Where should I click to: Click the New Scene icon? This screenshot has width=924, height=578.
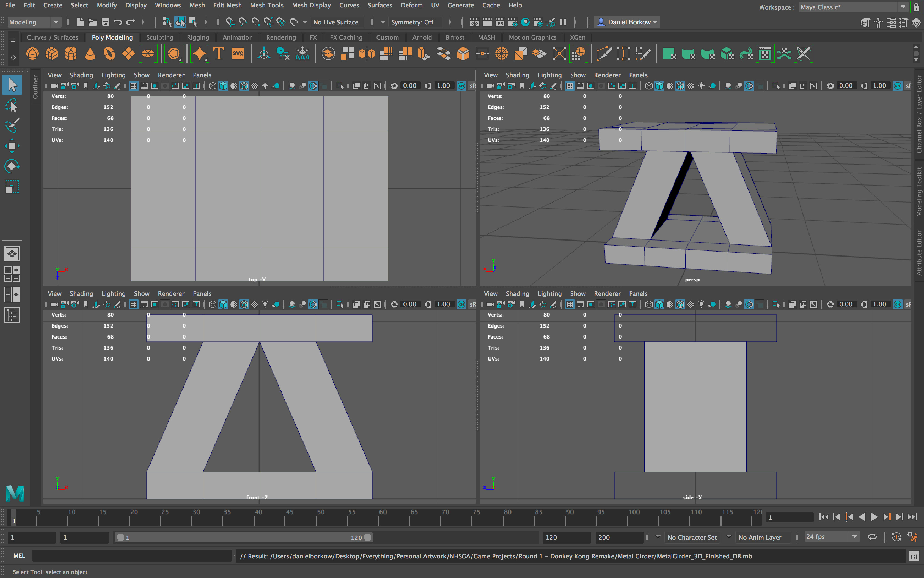click(80, 22)
